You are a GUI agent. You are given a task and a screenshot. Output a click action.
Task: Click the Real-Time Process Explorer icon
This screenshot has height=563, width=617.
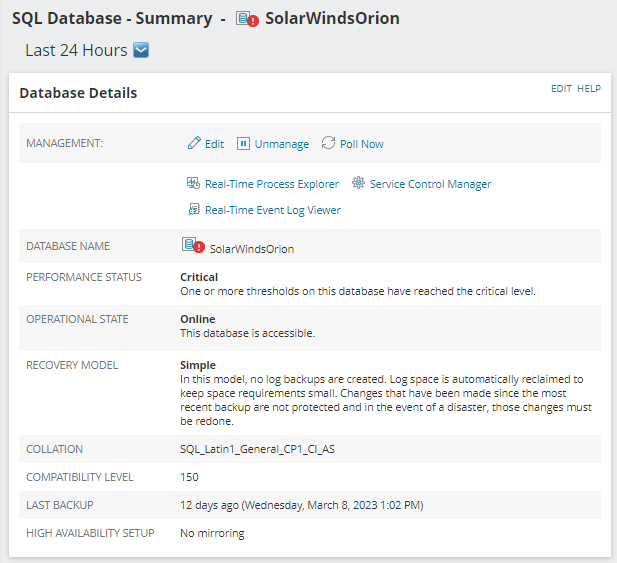tap(193, 183)
